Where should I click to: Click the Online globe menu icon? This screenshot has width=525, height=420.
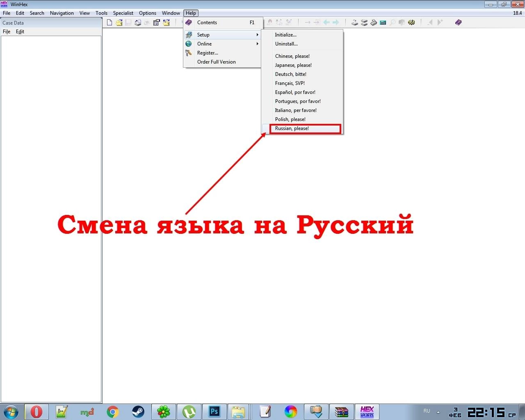189,44
